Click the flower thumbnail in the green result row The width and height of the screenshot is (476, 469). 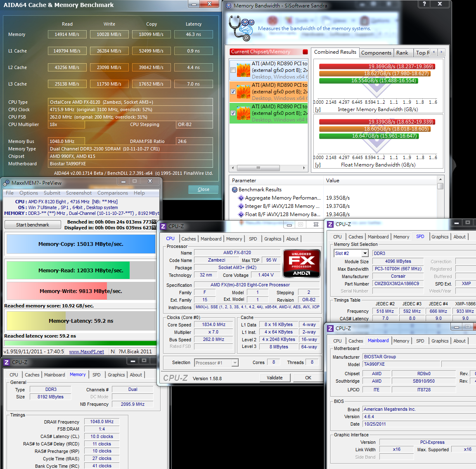244,113
